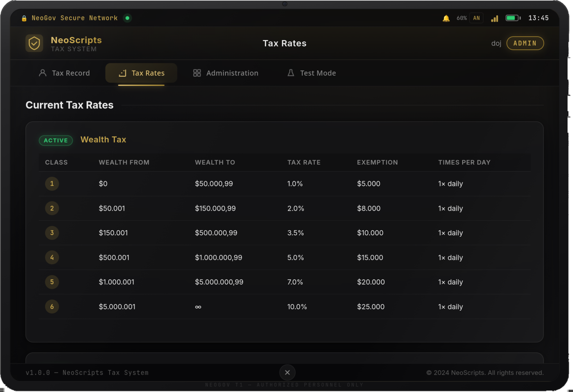Viewport: 573px width, 392px height.
Task: Click the CLASS column header
Action: point(56,162)
